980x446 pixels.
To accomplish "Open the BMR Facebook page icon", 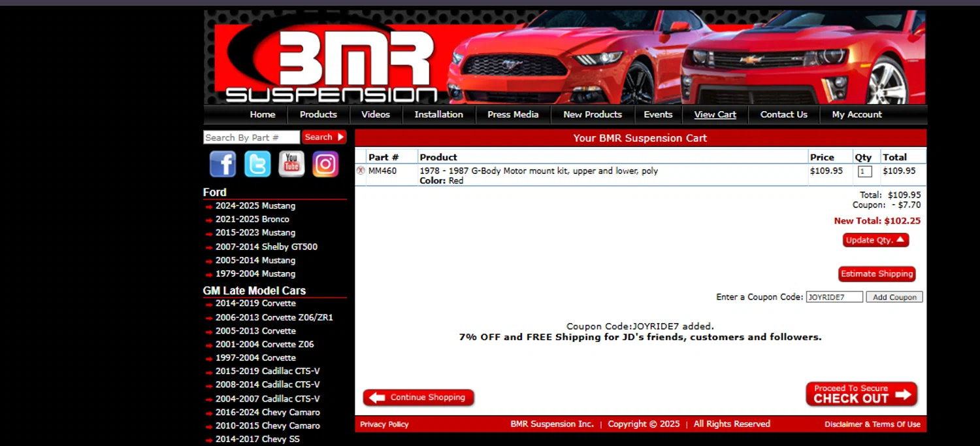I will pos(223,164).
